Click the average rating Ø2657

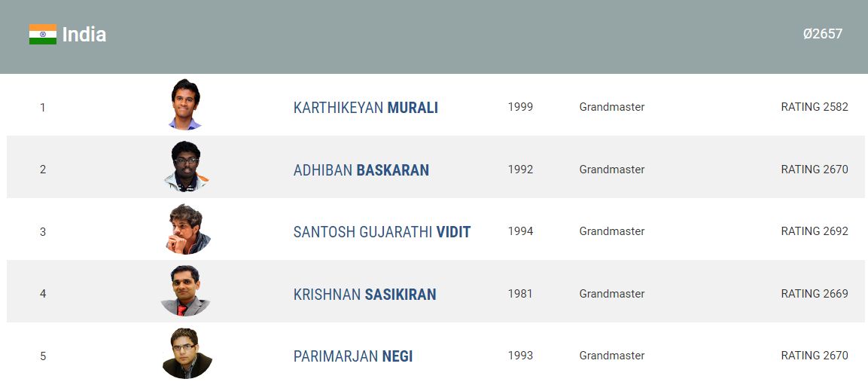click(822, 34)
